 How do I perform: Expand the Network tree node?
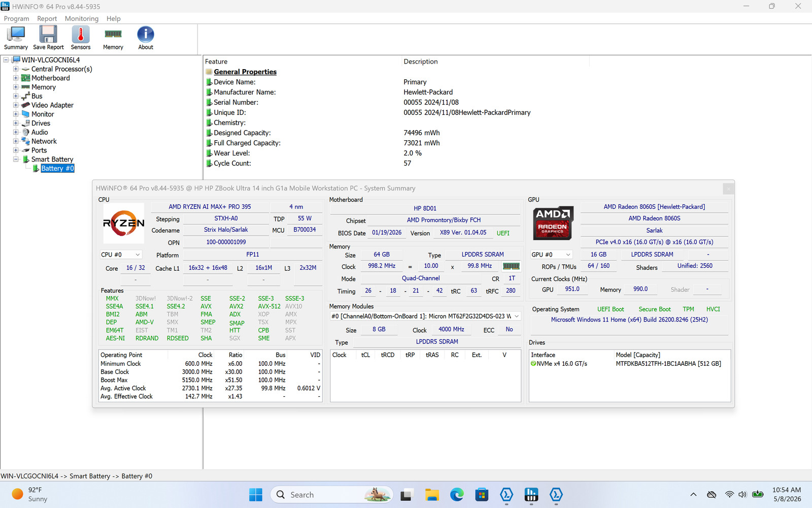click(x=16, y=141)
